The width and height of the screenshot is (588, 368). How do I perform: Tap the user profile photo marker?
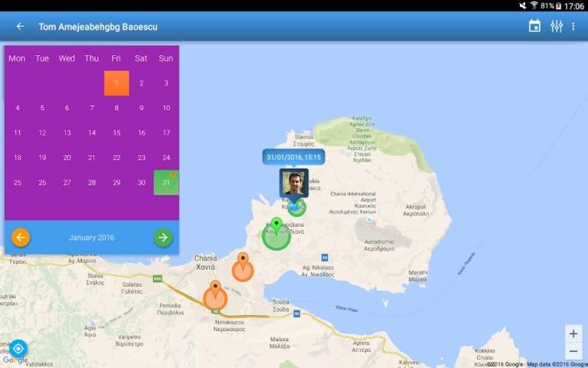coord(294,184)
